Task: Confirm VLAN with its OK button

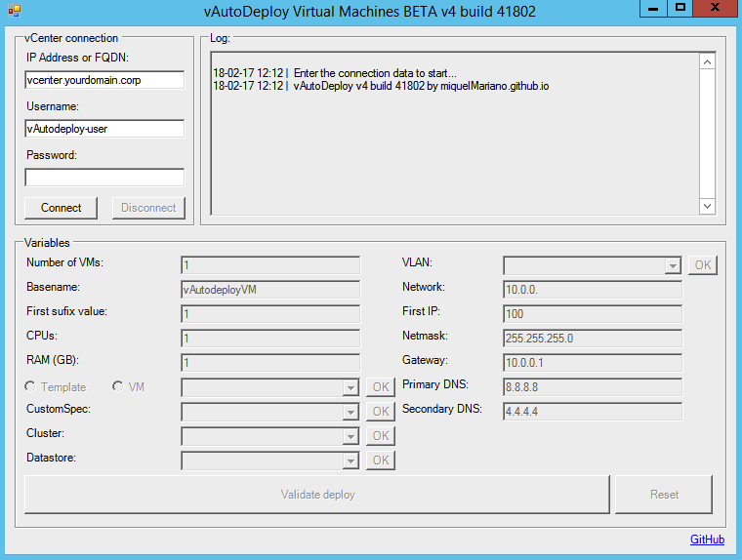Action: click(703, 264)
